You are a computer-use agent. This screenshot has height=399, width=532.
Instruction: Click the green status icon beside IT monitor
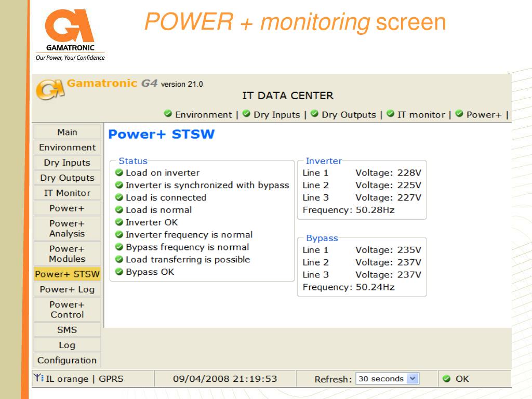click(x=391, y=113)
